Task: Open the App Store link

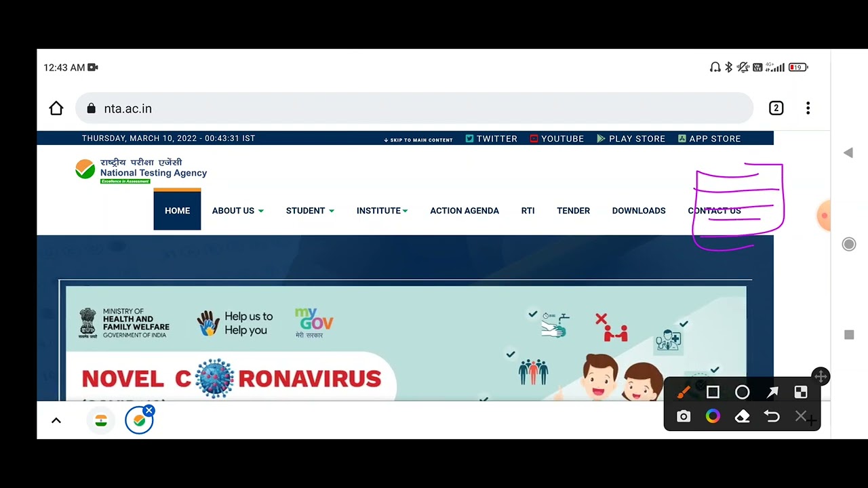Action: click(x=709, y=138)
